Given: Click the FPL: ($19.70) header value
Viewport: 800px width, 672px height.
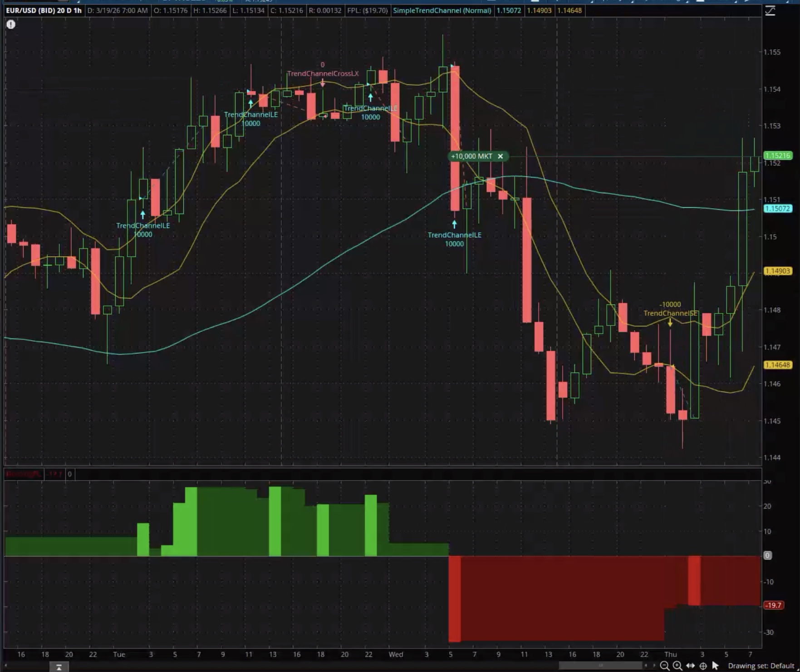Looking at the screenshot, I should pos(367,10).
